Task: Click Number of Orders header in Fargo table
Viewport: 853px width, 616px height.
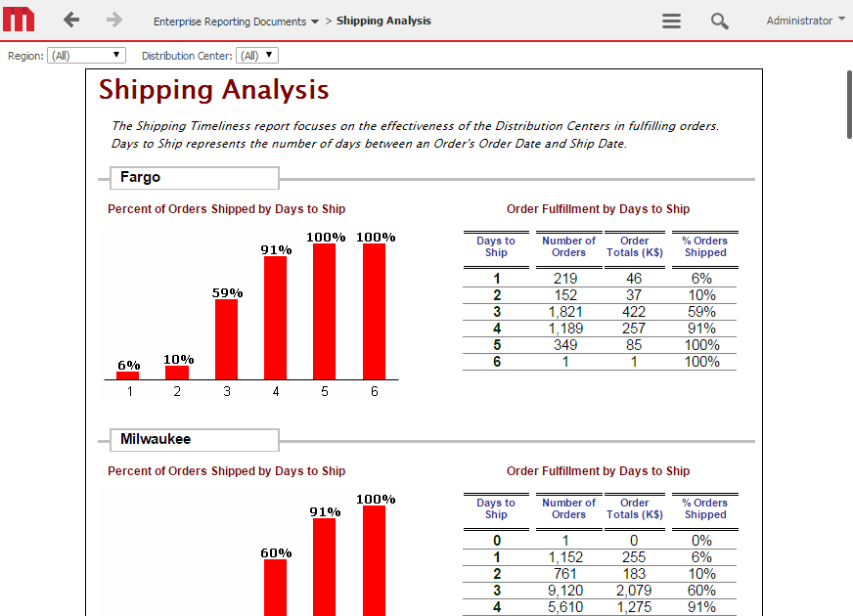Action: 568,246
